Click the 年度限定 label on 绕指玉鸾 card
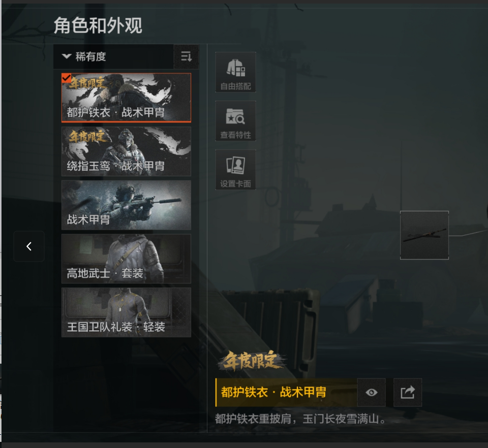 pos(87,137)
